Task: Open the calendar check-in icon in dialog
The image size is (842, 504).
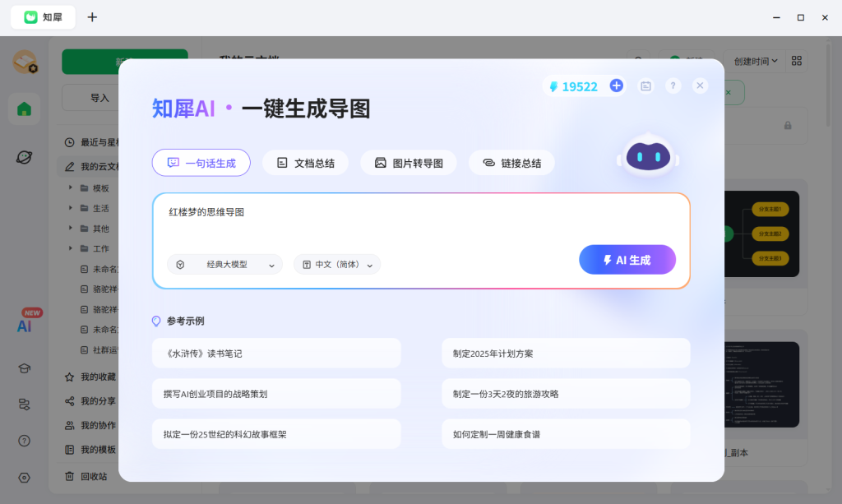Action: click(646, 86)
